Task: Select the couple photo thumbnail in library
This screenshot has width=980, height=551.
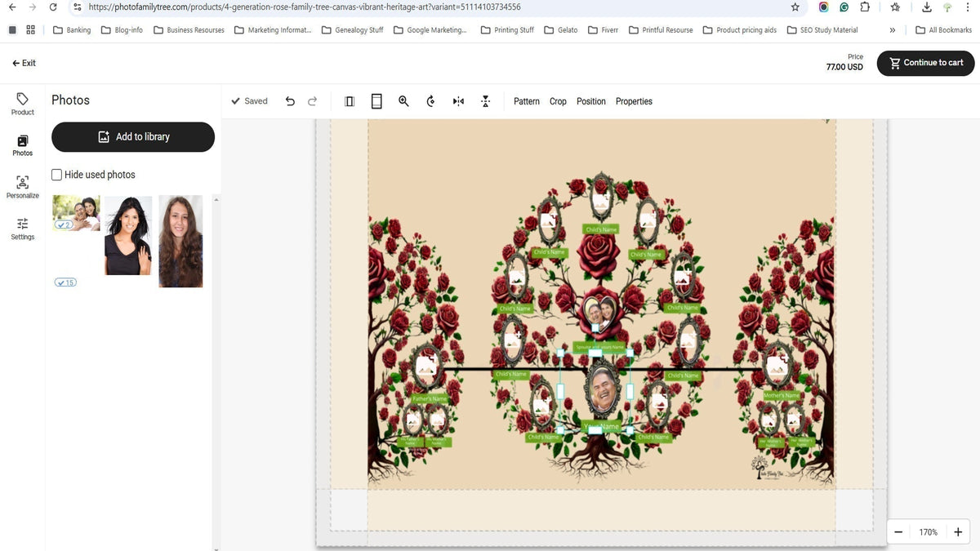Action: pos(76,213)
